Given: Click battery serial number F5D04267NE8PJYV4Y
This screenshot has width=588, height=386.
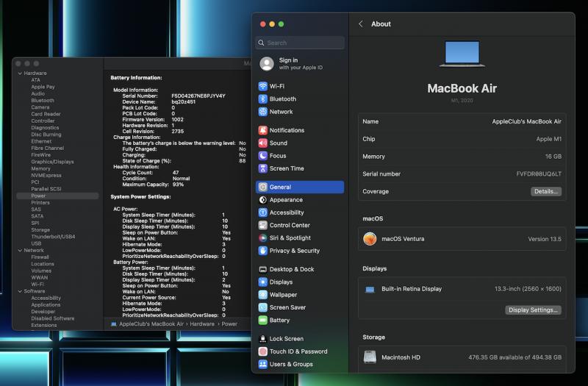Looking at the screenshot, I should [198, 96].
